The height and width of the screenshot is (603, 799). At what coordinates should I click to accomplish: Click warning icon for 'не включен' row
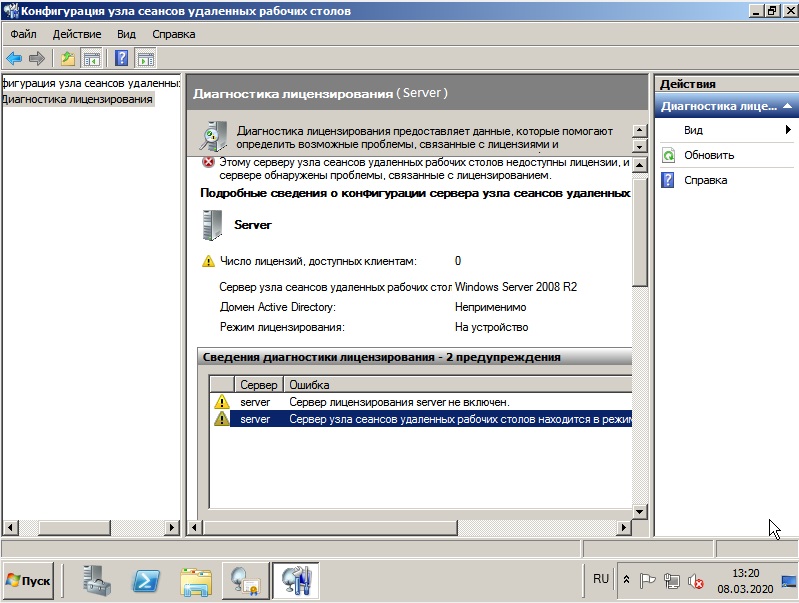222,402
